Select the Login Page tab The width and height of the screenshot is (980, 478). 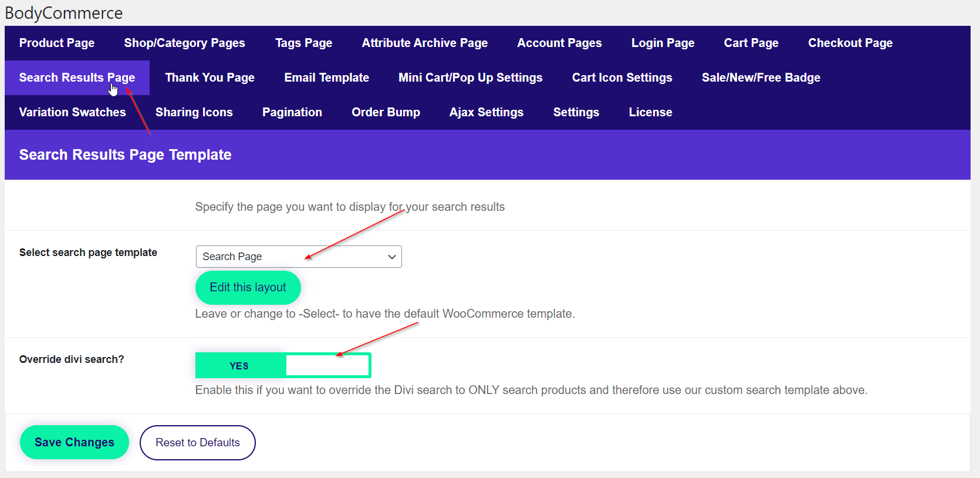click(663, 43)
